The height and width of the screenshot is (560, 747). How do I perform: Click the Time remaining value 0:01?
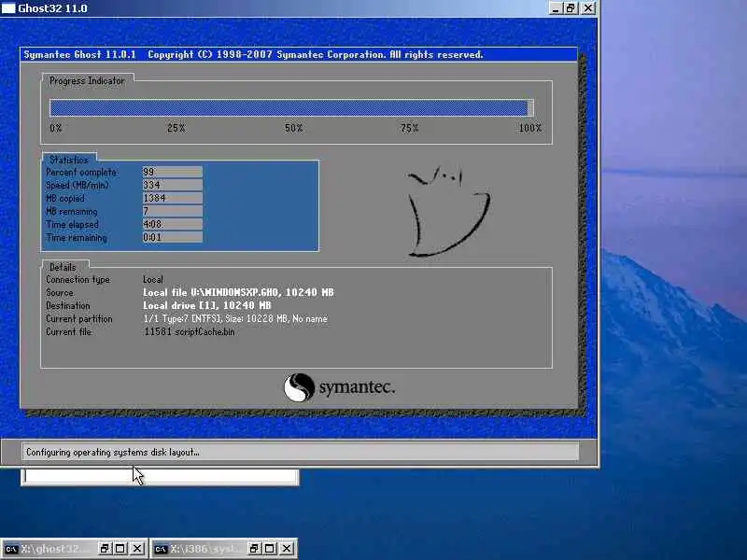(x=173, y=237)
